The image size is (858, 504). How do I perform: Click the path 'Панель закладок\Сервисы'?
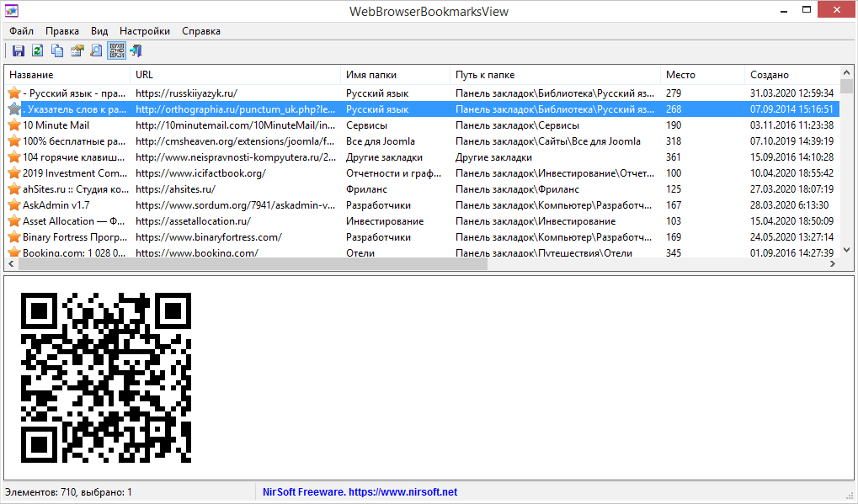click(517, 125)
